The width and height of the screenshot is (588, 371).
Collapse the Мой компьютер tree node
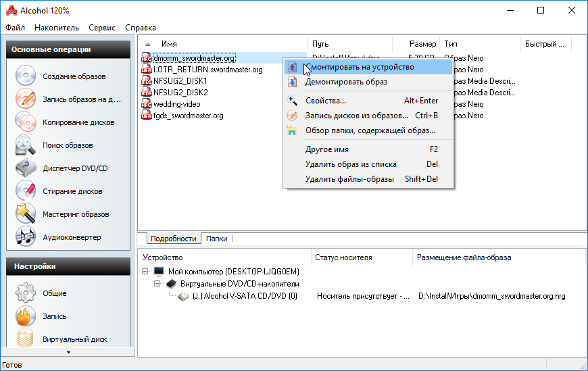(146, 271)
